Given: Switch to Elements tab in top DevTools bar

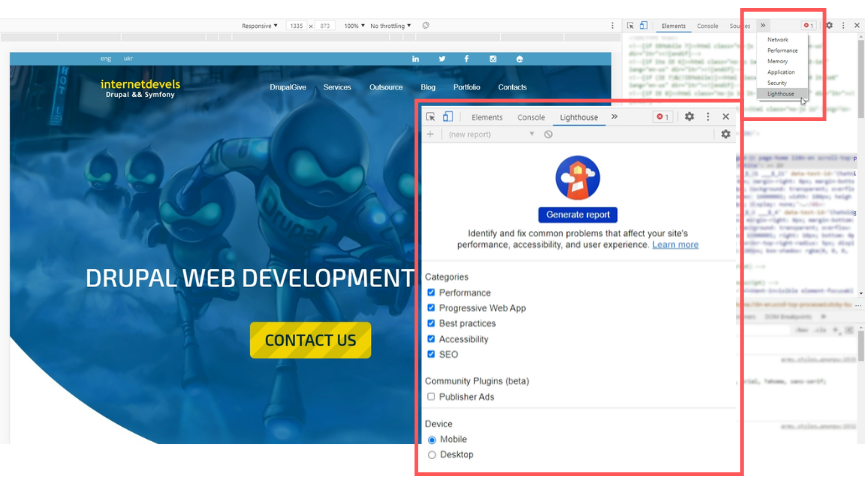Looking at the screenshot, I should (x=673, y=26).
